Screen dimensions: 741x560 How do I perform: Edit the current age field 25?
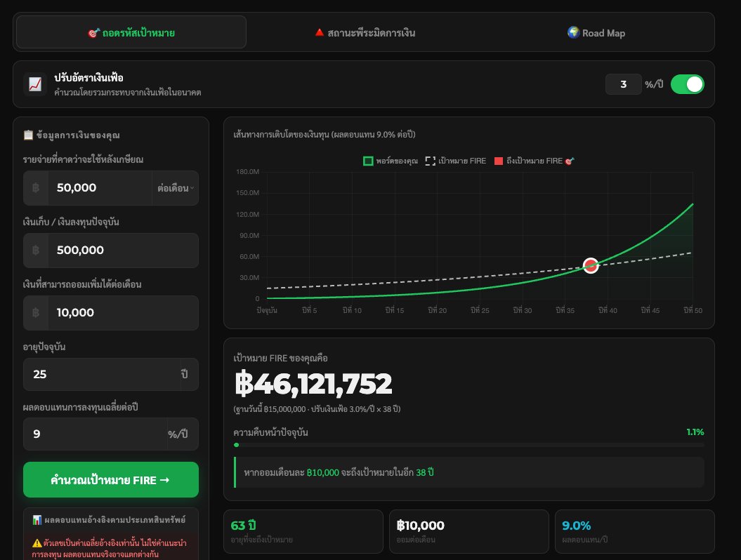(102, 375)
